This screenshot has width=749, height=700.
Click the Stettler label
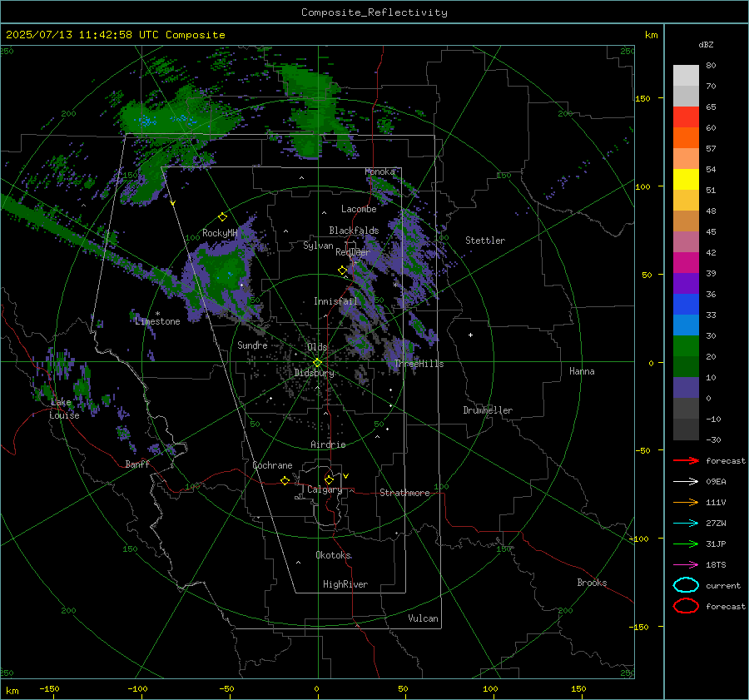[x=485, y=241]
